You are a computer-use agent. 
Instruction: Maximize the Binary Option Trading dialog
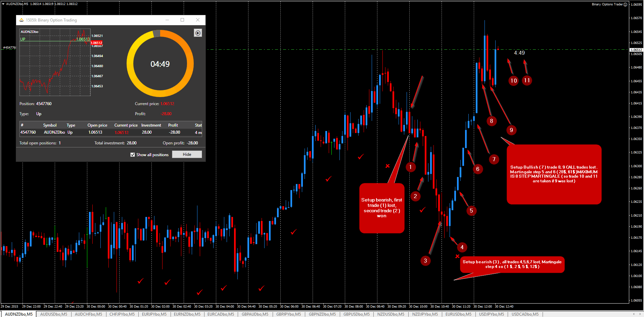coord(182,20)
